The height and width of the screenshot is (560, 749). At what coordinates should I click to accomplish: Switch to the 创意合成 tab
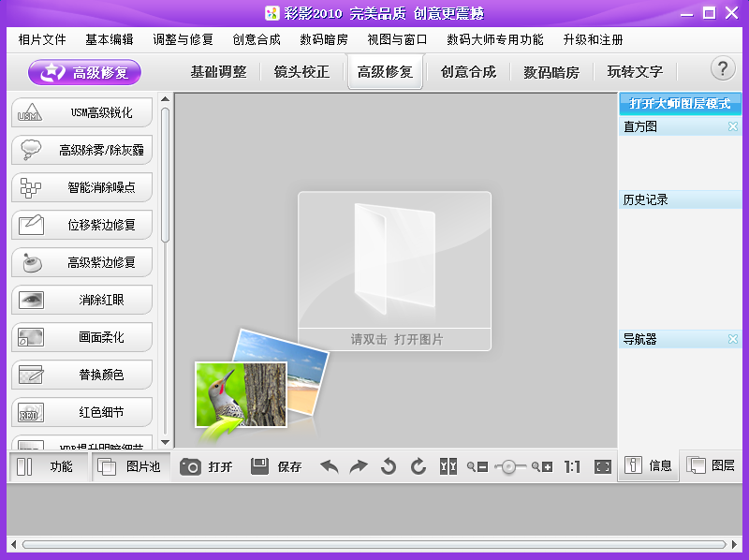pyautogui.click(x=468, y=71)
